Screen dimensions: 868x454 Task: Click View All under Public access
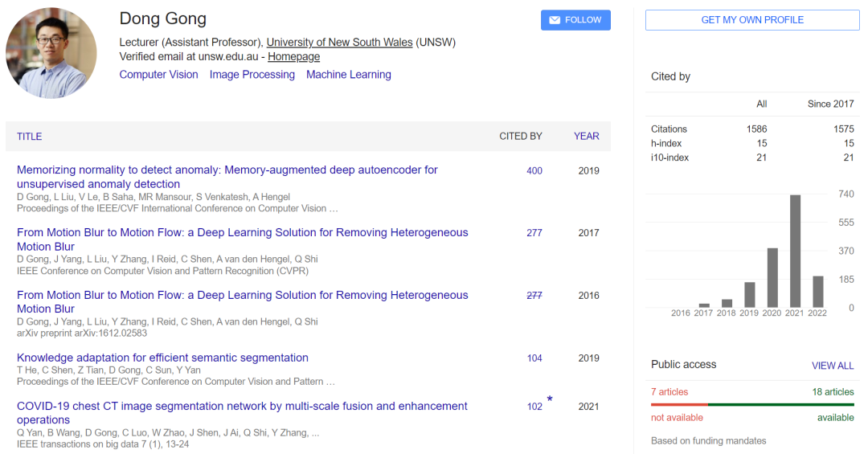click(832, 366)
